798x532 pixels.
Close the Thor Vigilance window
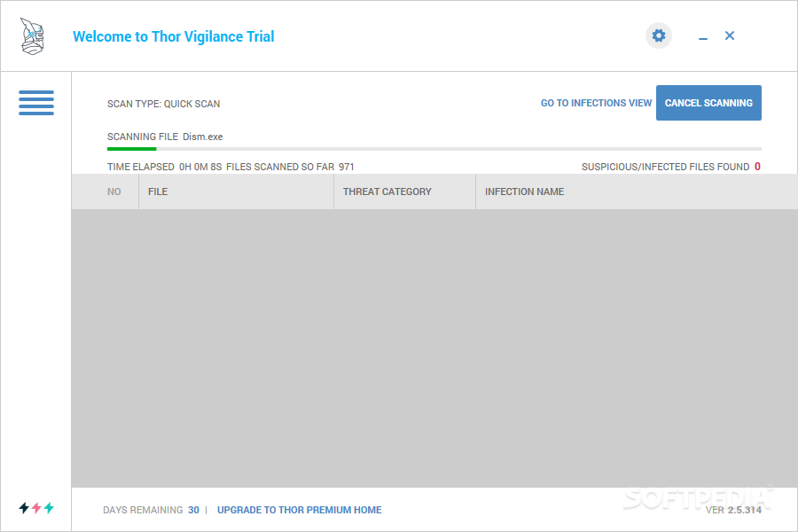[x=730, y=35]
